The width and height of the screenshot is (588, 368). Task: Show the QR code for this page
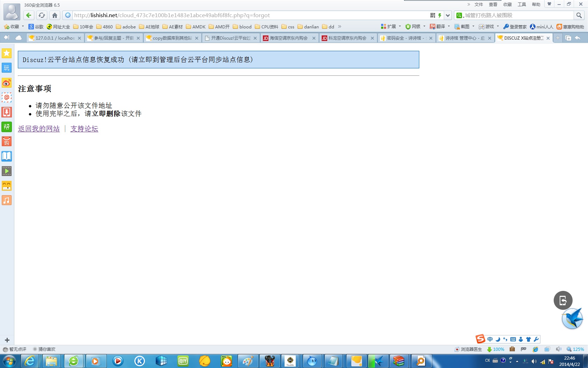pyautogui.click(x=433, y=15)
